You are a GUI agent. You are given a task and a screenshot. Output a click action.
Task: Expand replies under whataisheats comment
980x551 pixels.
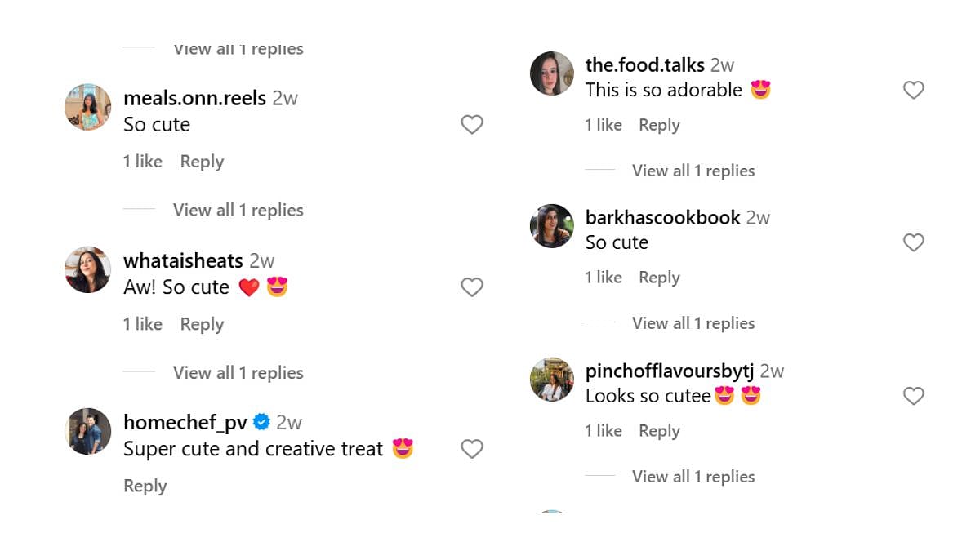[238, 372]
